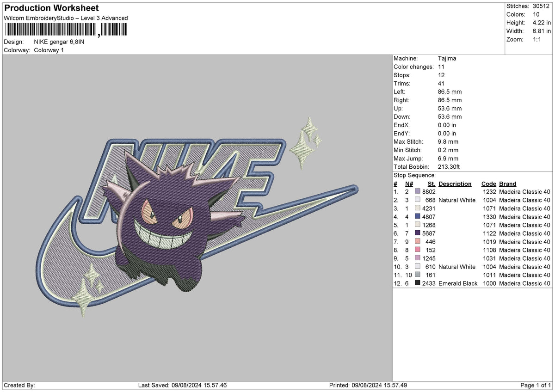The width and height of the screenshot is (555, 392).
Task: Click the pink swatch next to 446 stitches
Action: point(418,242)
